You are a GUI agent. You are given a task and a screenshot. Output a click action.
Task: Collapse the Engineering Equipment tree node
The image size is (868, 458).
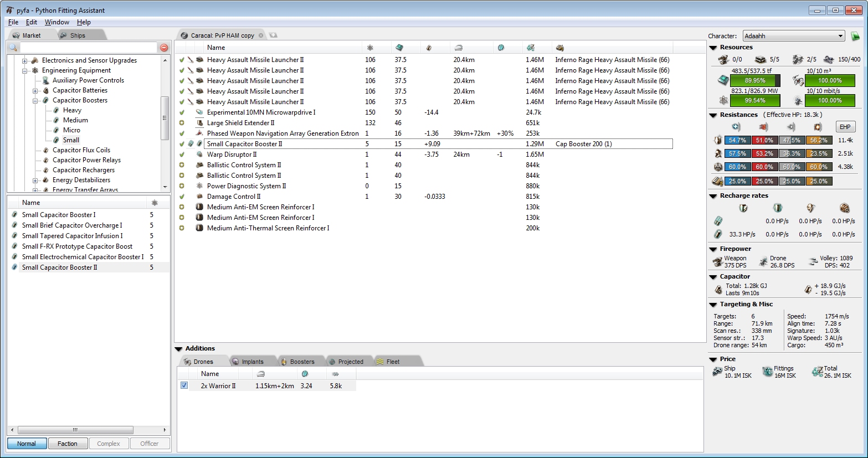tap(24, 71)
